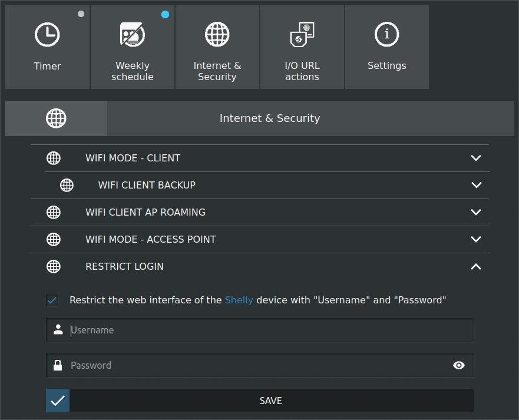Viewport: 519px width, 420px height.
Task: Show password with the eye icon
Action: 459,365
